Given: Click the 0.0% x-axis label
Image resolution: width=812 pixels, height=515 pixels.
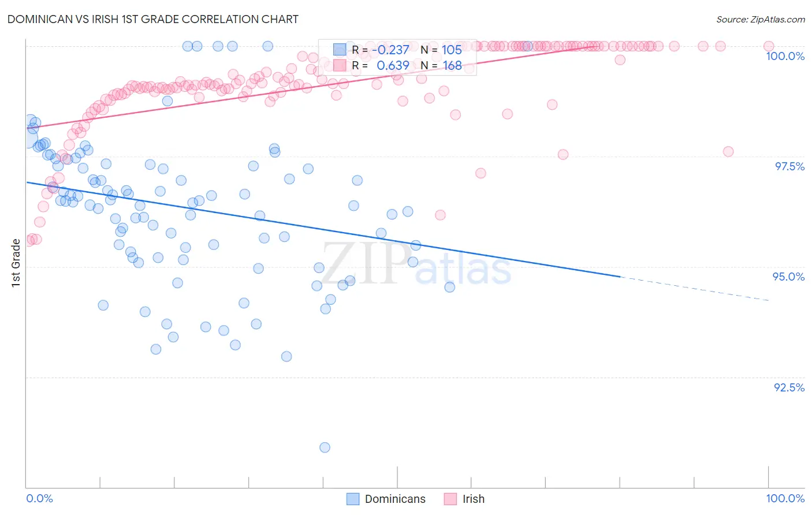Looking at the screenshot, I should tap(40, 498).
